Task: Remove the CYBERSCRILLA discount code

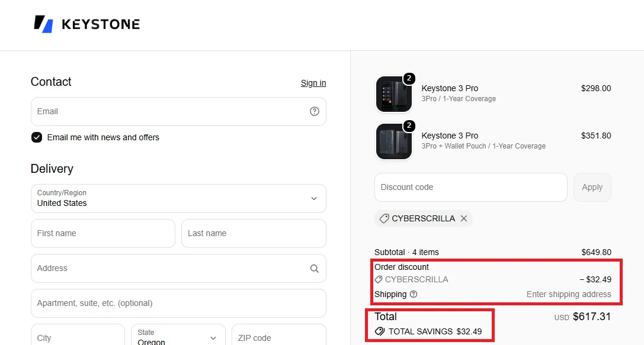Action: coord(464,218)
